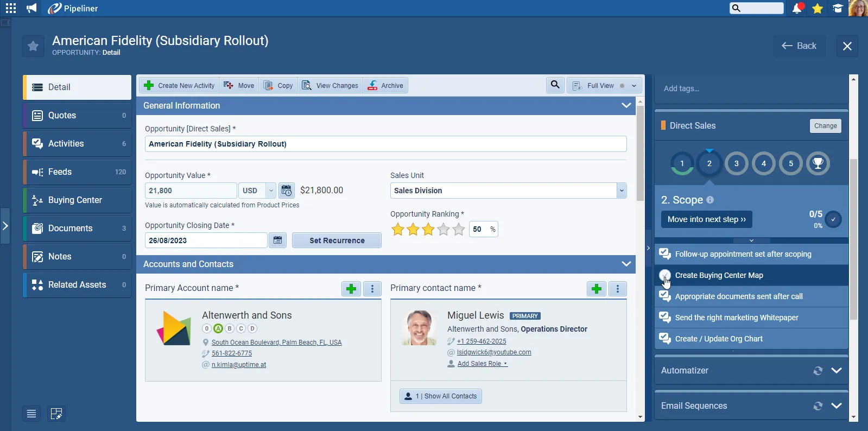Image resolution: width=868 pixels, height=431 pixels.
Task: Archive this opportunity
Action: point(385,86)
